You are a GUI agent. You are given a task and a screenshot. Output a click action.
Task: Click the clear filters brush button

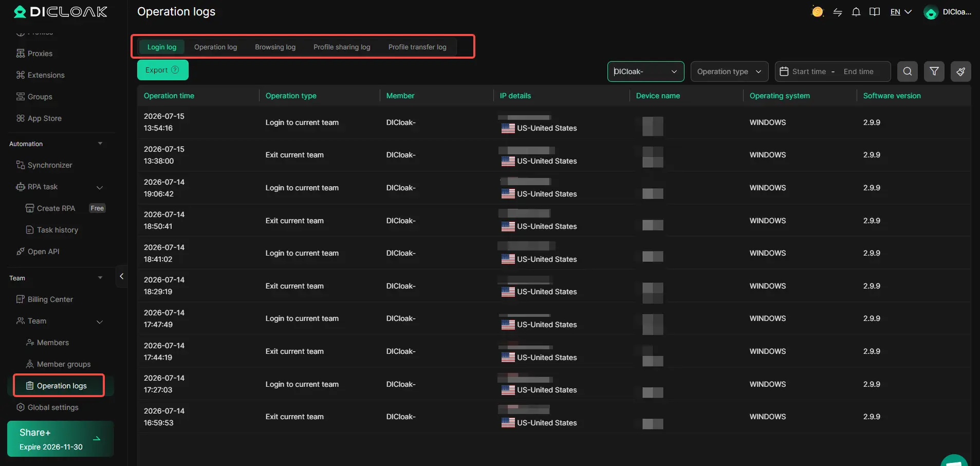click(x=961, y=71)
